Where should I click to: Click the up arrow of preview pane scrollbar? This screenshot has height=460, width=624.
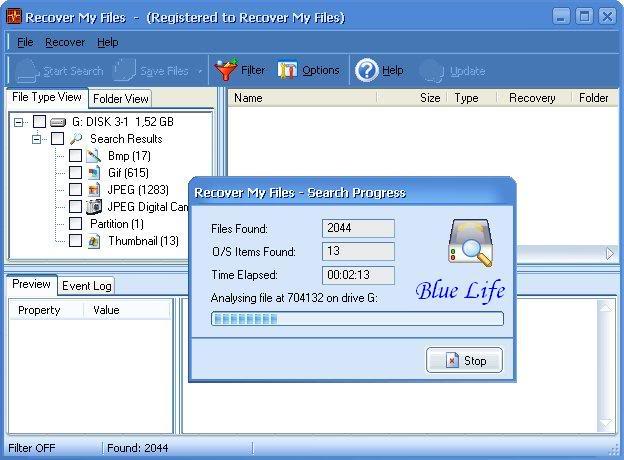coord(606,307)
